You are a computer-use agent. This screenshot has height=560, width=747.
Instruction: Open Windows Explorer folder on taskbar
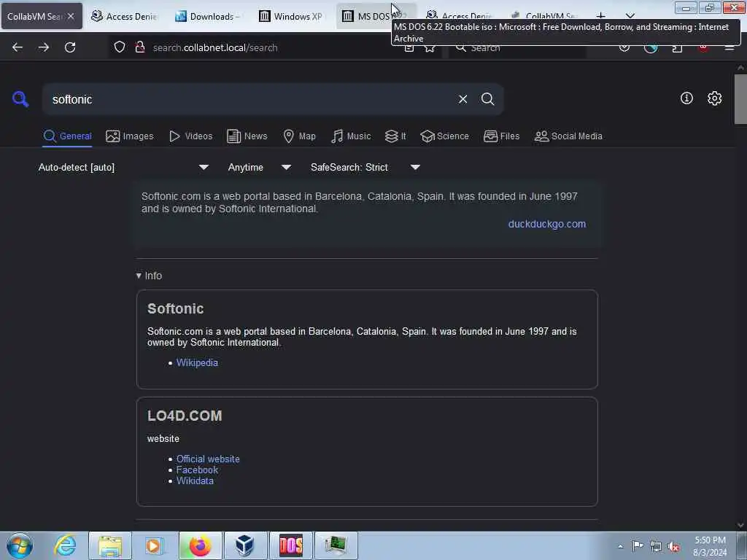(110, 545)
